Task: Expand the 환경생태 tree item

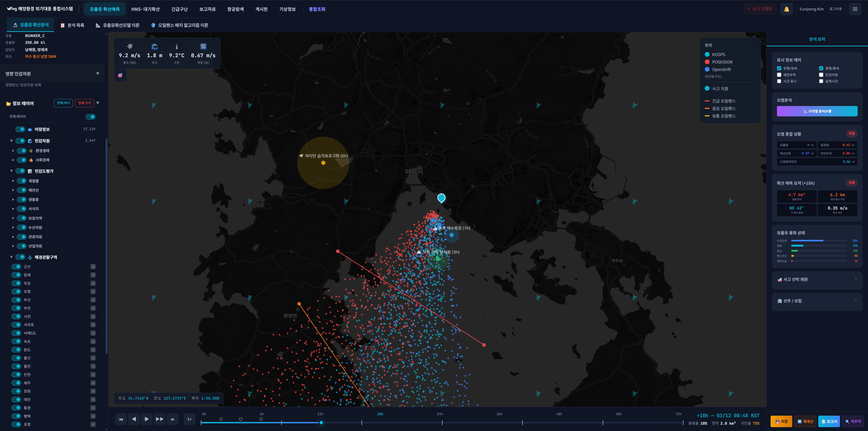Action: click(13, 151)
